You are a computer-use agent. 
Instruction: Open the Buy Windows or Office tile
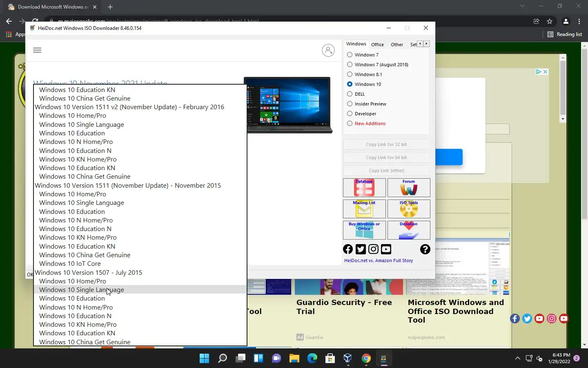click(x=364, y=230)
